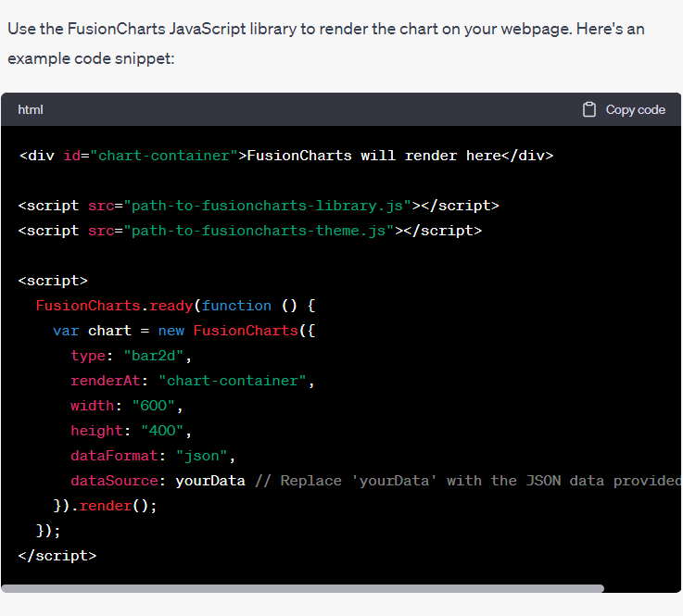Click the html language label
The image size is (683, 616).
[31, 109]
